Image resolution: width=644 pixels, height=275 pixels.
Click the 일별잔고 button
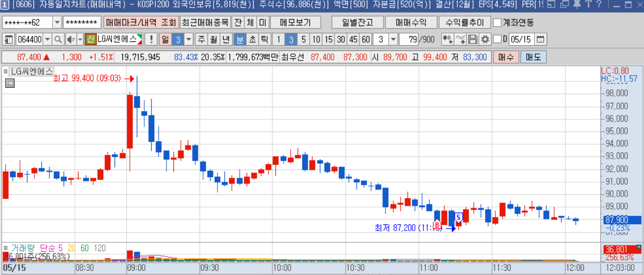358,23
